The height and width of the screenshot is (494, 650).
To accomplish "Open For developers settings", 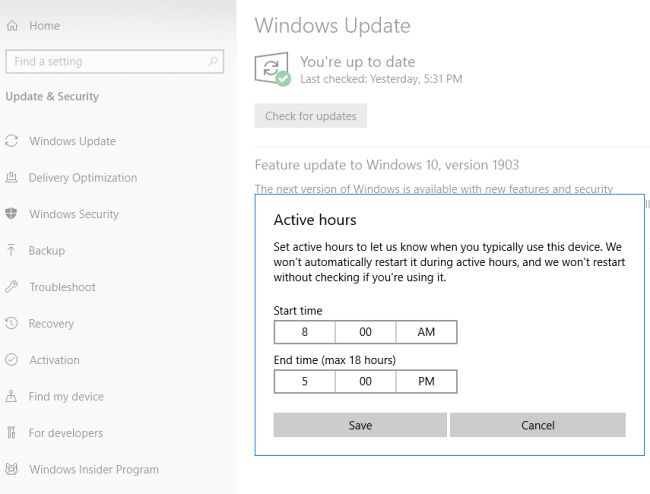I will point(66,433).
